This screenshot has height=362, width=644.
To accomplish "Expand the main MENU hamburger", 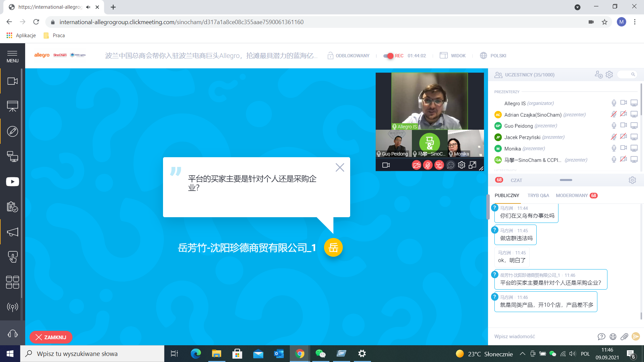I will 12,56.
